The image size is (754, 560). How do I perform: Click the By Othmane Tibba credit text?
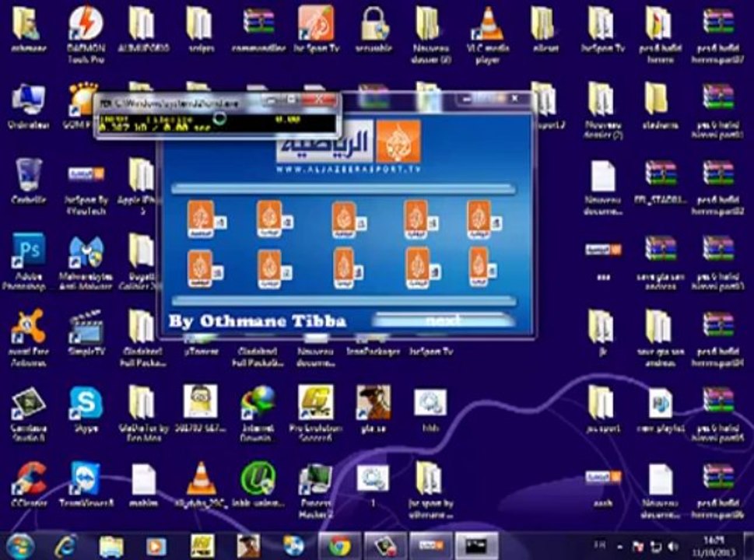(258, 321)
